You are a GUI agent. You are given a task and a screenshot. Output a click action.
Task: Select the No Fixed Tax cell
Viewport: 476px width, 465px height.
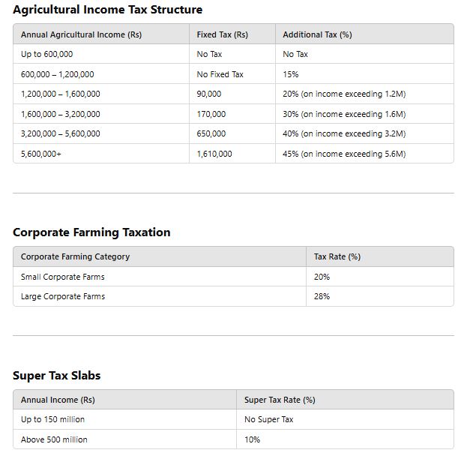(x=220, y=74)
